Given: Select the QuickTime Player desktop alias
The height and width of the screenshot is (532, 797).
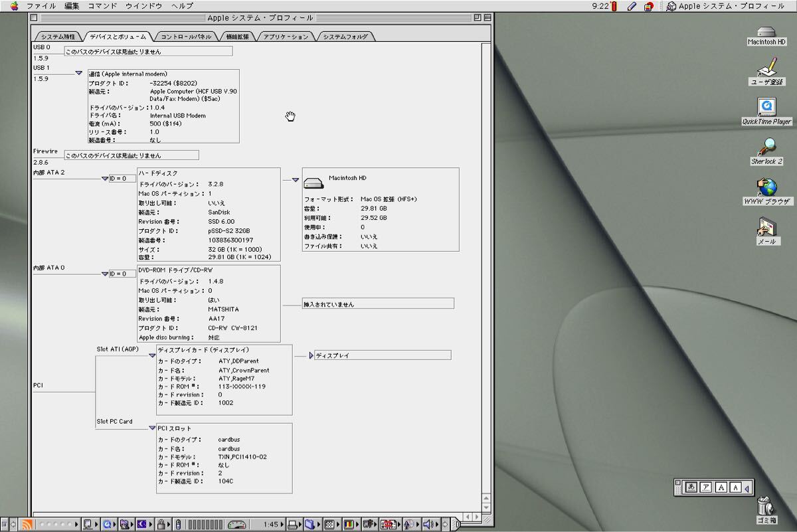Looking at the screenshot, I should (x=766, y=111).
